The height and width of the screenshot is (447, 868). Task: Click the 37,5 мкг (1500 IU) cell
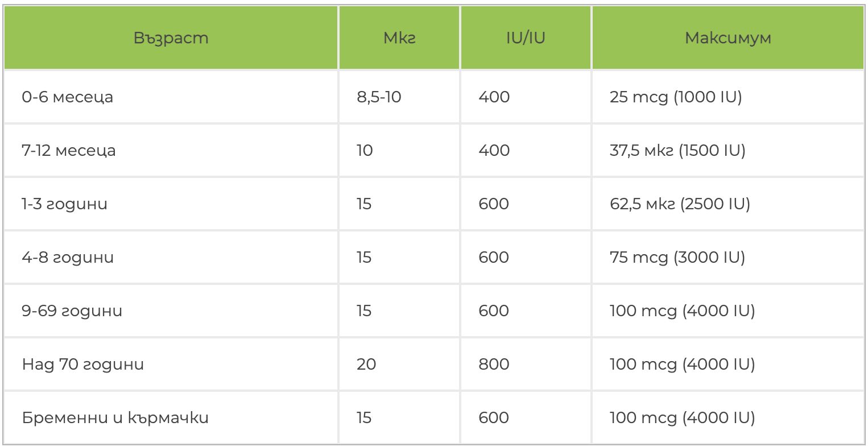pos(677,151)
